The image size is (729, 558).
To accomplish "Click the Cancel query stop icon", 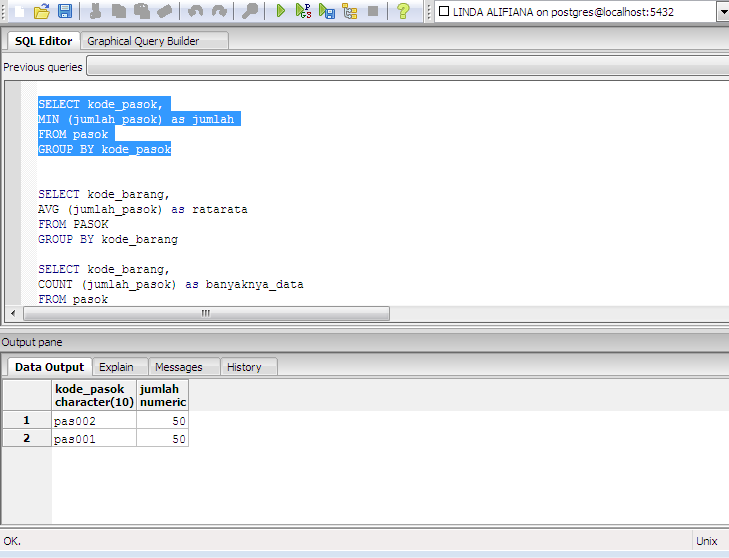I will 373,11.
